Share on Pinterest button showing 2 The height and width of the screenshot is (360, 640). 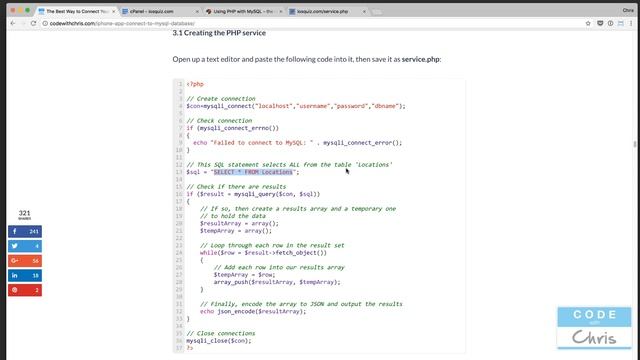pos(25,290)
